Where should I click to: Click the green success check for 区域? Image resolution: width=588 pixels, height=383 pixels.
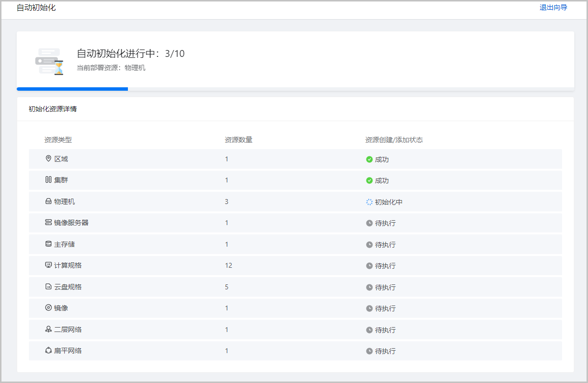369,159
